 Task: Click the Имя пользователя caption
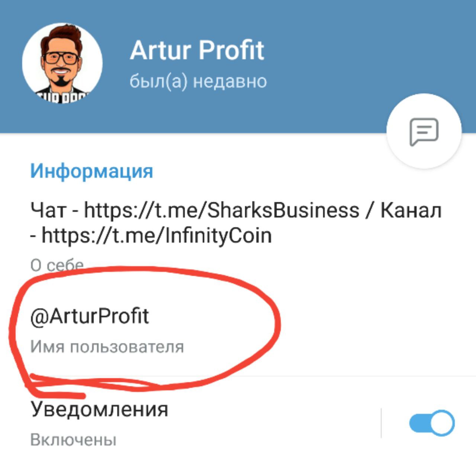(x=107, y=347)
